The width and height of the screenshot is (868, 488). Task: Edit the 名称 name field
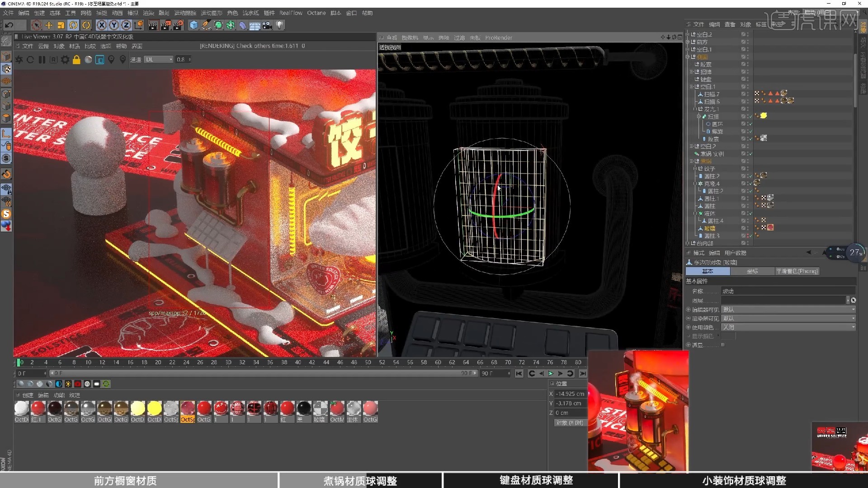788,291
